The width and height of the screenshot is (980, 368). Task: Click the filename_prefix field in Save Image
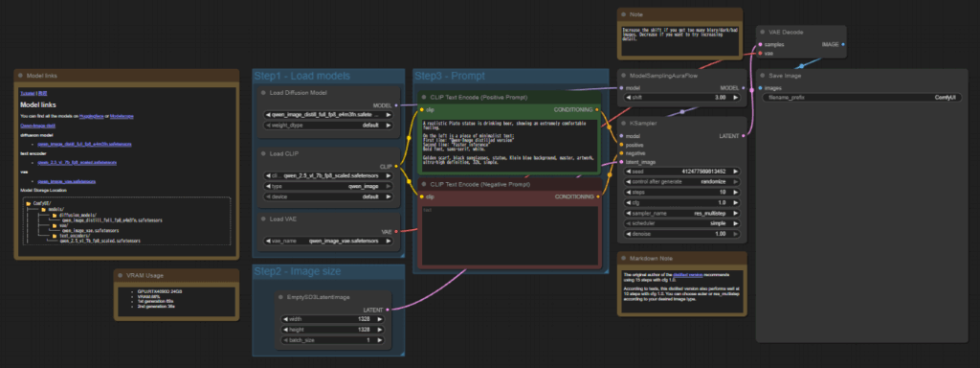[861, 98]
